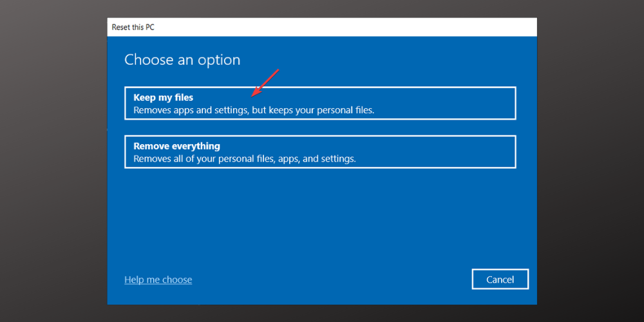Click the tail end of the red arrow

(278, 70)
